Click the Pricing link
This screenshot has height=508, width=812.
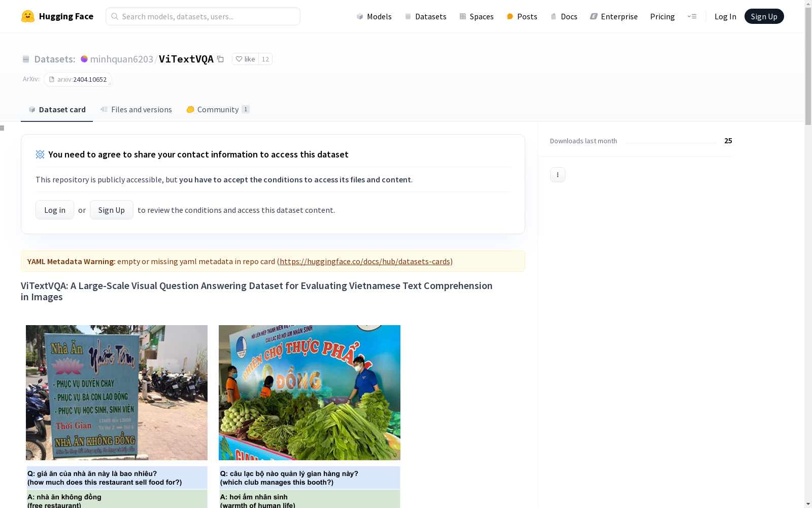pyautogui.click(x=662, y=16)
